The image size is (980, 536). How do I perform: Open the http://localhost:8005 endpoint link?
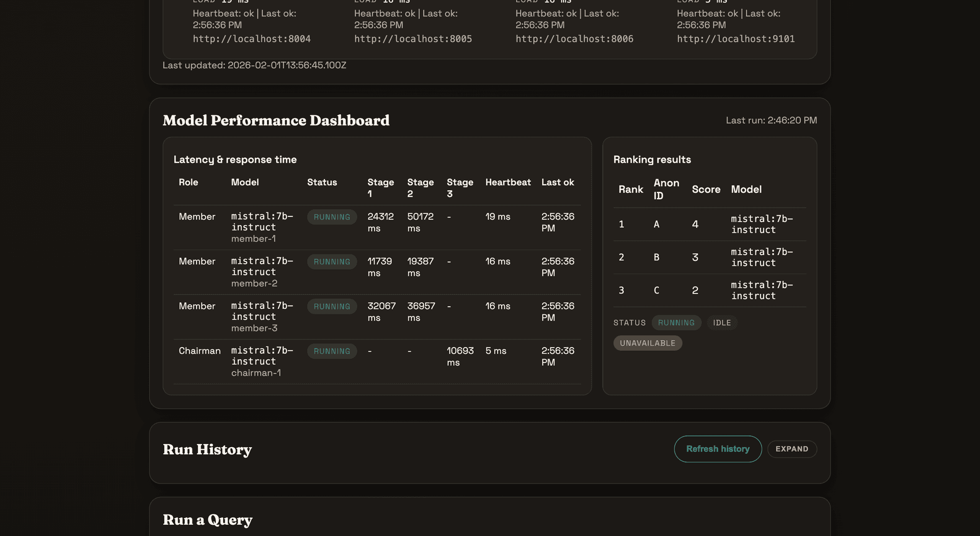click(413, 39)
